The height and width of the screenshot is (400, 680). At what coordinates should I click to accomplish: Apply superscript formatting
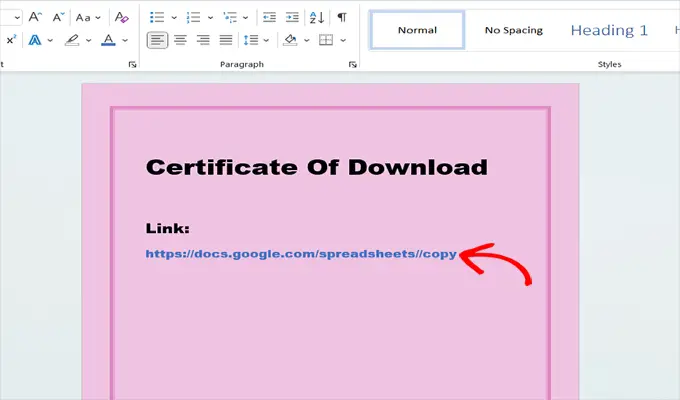point(11,40)
